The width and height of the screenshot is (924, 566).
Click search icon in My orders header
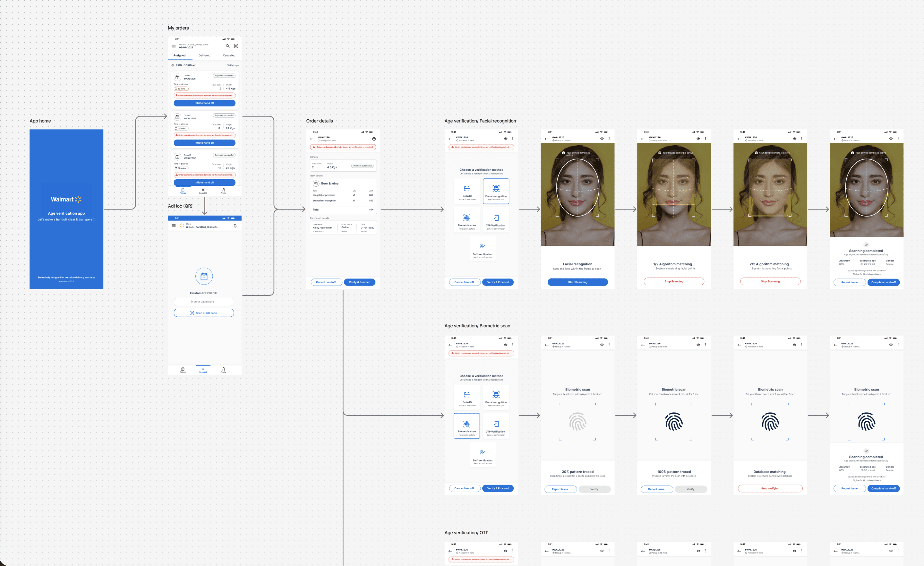tap(228, 46)
